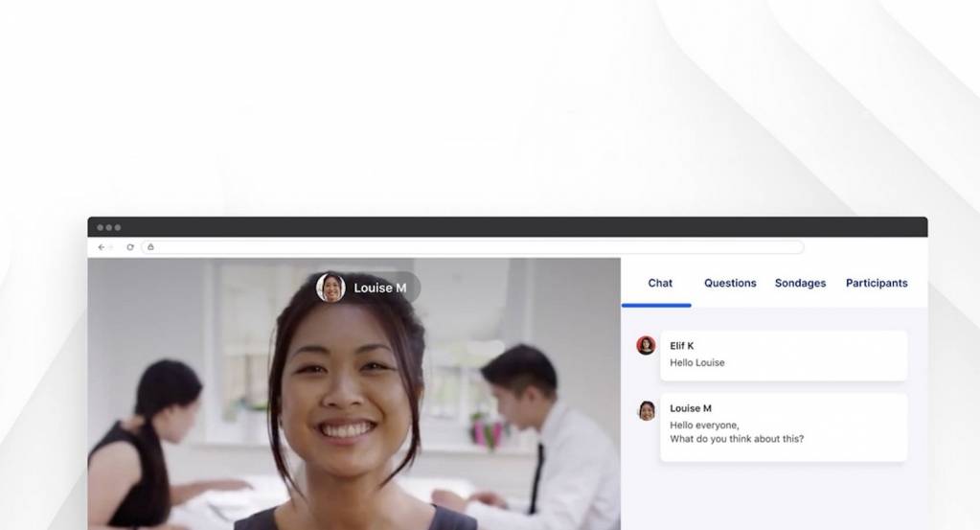
Task: Click Elif K's avatar in the chat
Action: [647, 345]
